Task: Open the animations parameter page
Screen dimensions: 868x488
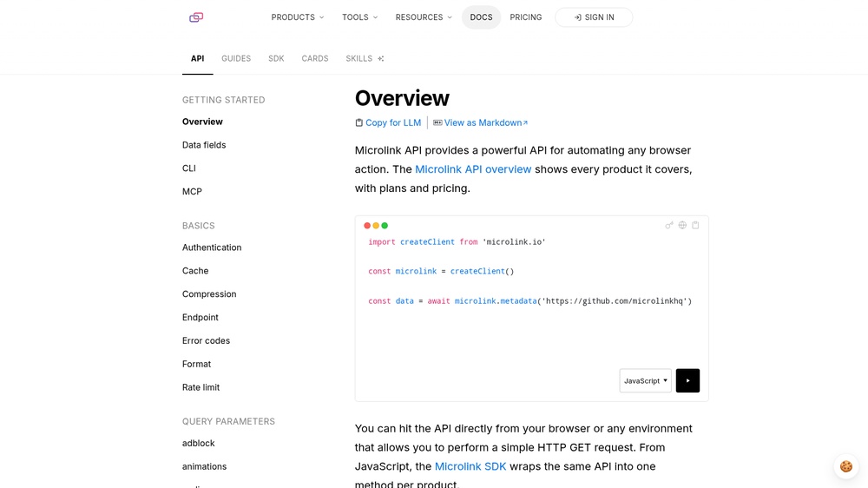Action: pos(204,466)
